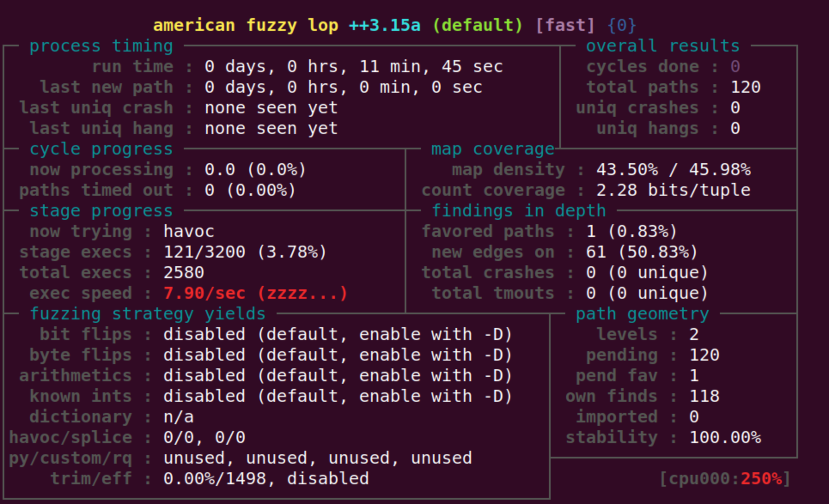Click the 'stage progress' section header

tap(101, 211)
